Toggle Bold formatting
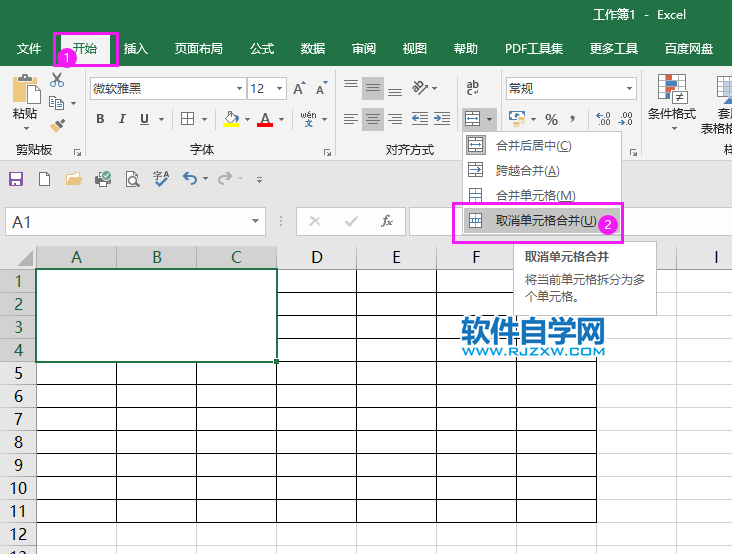Screen dimensions: 732x554 100,119
